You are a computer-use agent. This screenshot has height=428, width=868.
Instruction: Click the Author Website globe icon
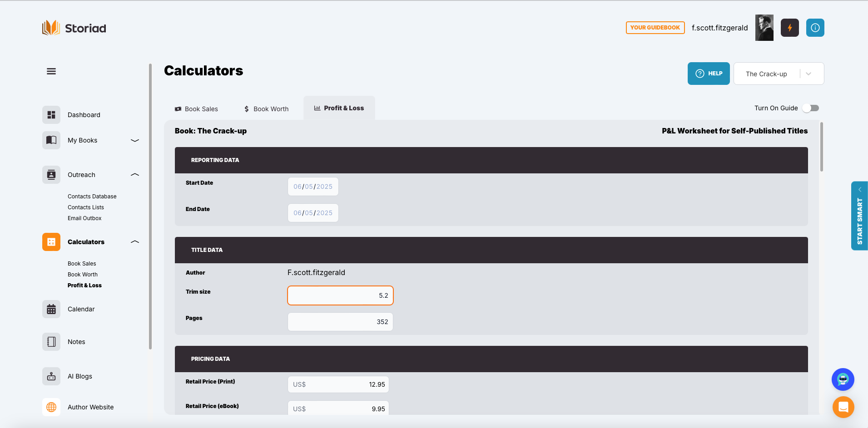51,407
